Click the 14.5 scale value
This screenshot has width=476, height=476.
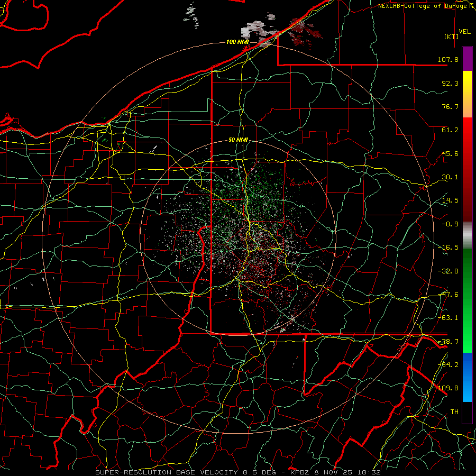450,200
